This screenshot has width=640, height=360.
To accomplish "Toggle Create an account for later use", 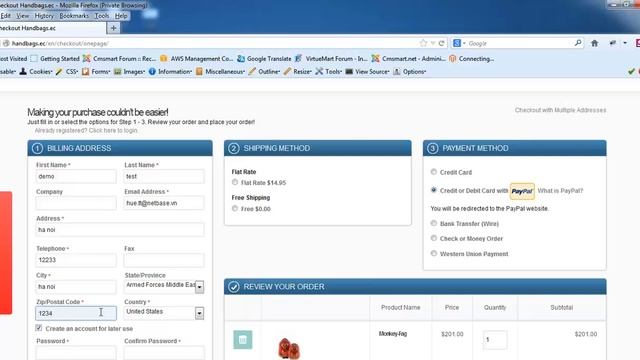I will tap(39, 328).
